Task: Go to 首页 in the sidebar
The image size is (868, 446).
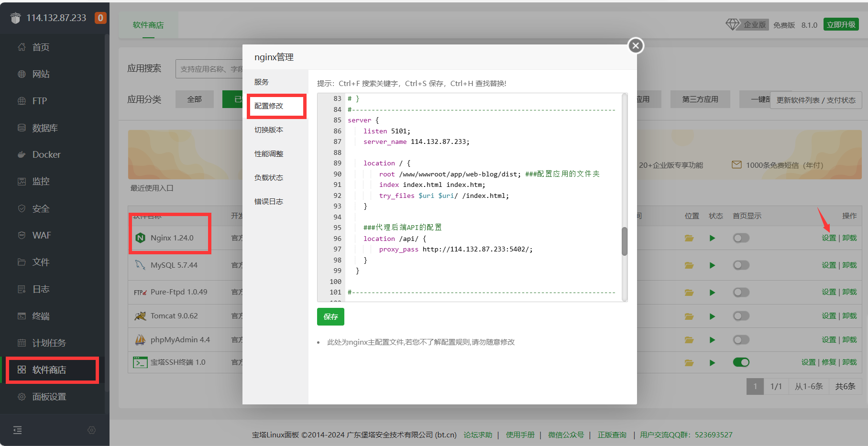Action: pos(41,47)
